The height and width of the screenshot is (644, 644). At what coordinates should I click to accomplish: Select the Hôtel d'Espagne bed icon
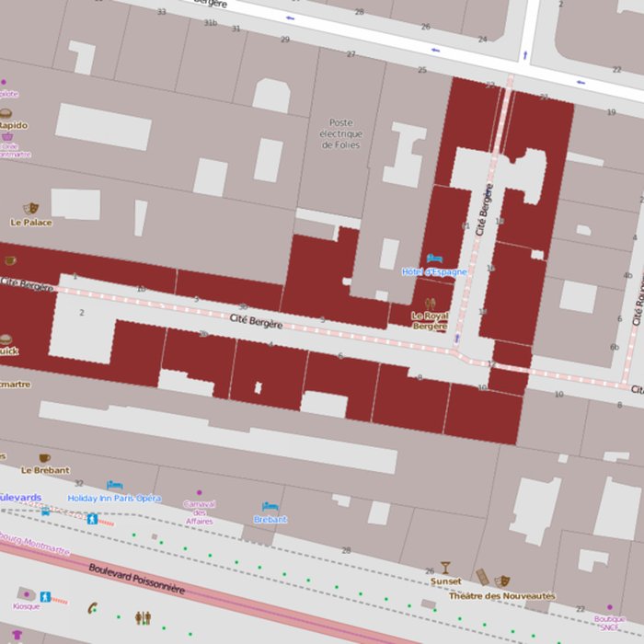coord(434,259)
